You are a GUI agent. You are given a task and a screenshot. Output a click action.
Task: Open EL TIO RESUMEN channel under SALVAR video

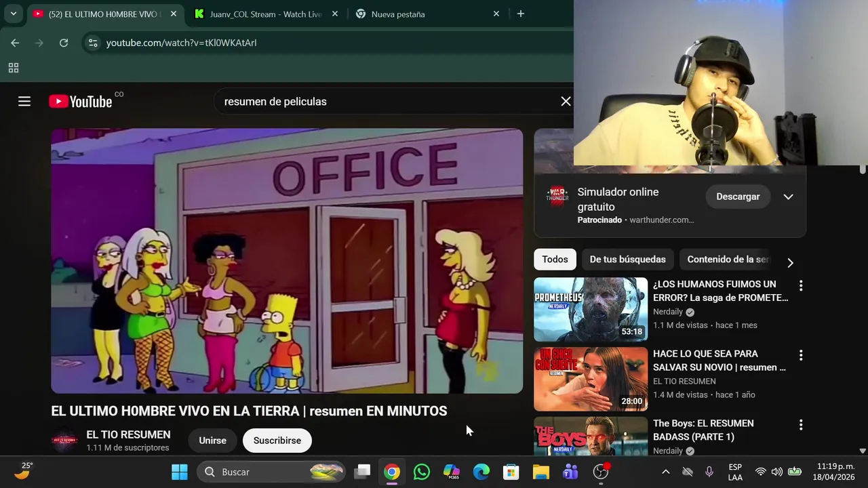[684, 381]
